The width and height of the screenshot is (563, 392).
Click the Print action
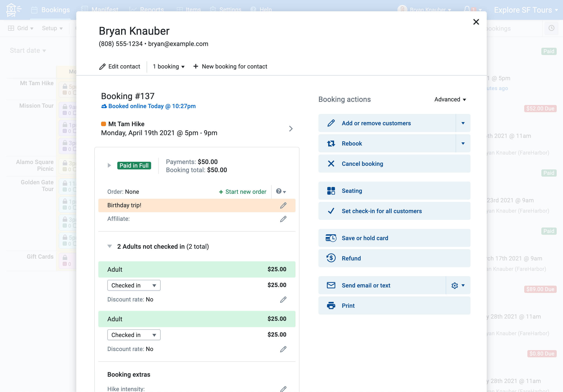(x=394, y=306)
